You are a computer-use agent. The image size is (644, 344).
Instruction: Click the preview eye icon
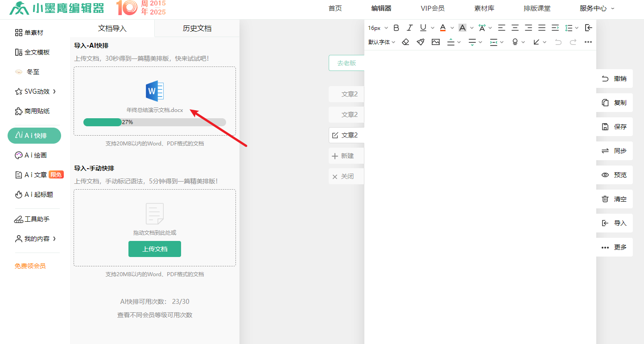click(605, 175)
